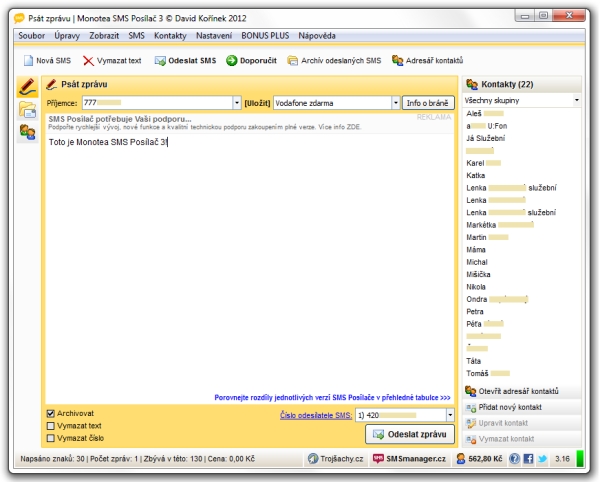
Task: Open the Nastavení menu
Action: (x=214, y=36)
